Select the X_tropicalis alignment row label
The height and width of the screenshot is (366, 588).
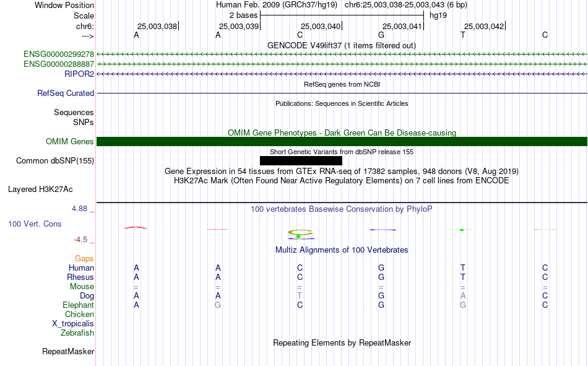coord(73,324)
